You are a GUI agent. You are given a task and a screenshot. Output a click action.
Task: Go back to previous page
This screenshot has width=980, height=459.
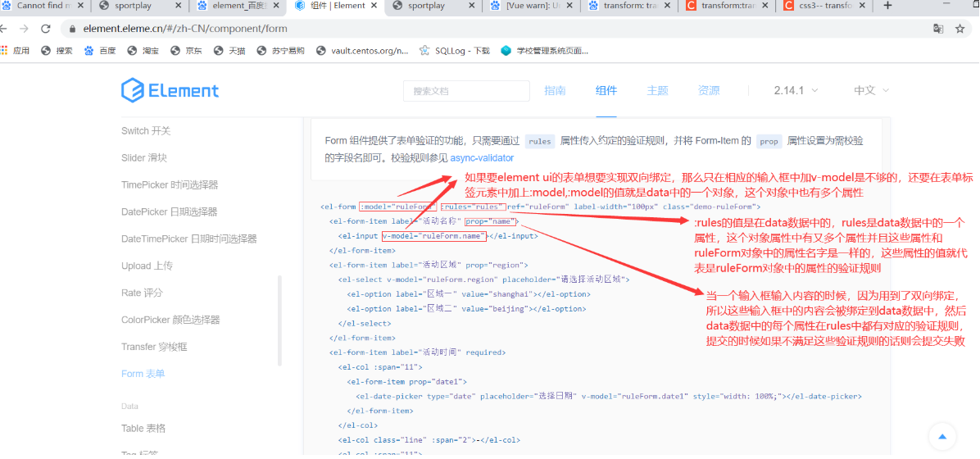pos(5,29)
